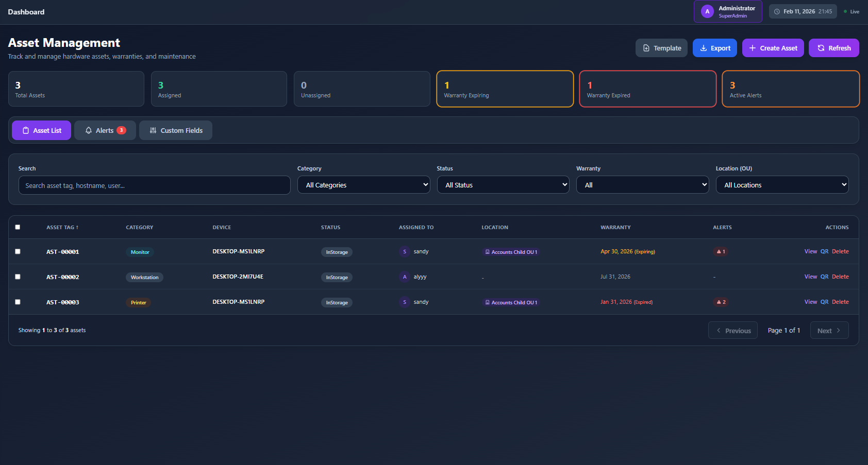Expand the Location (OU) dropdown

pyautogui.click(x=782, y=184)
